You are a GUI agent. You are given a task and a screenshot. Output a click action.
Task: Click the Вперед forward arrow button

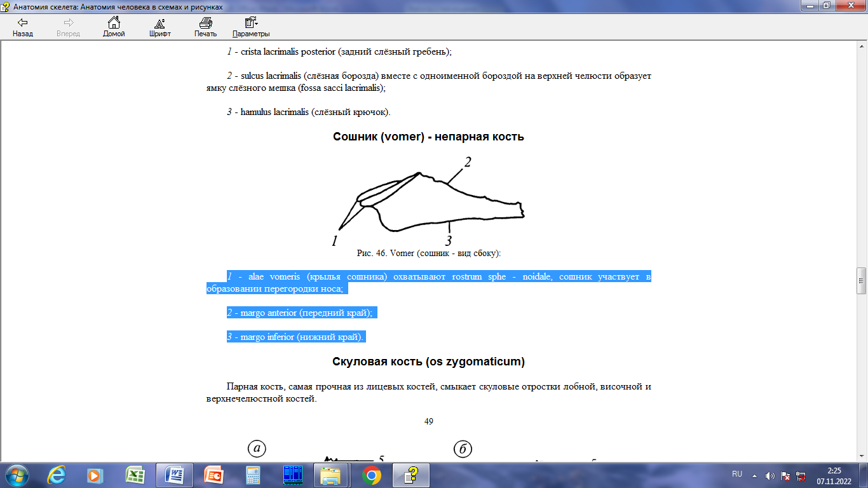68,27
